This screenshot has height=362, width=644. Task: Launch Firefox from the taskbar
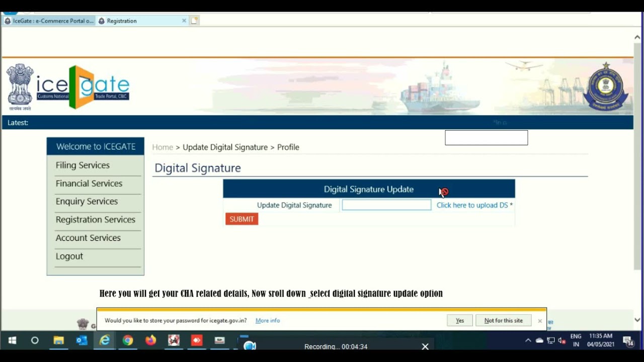pos(150,340)
